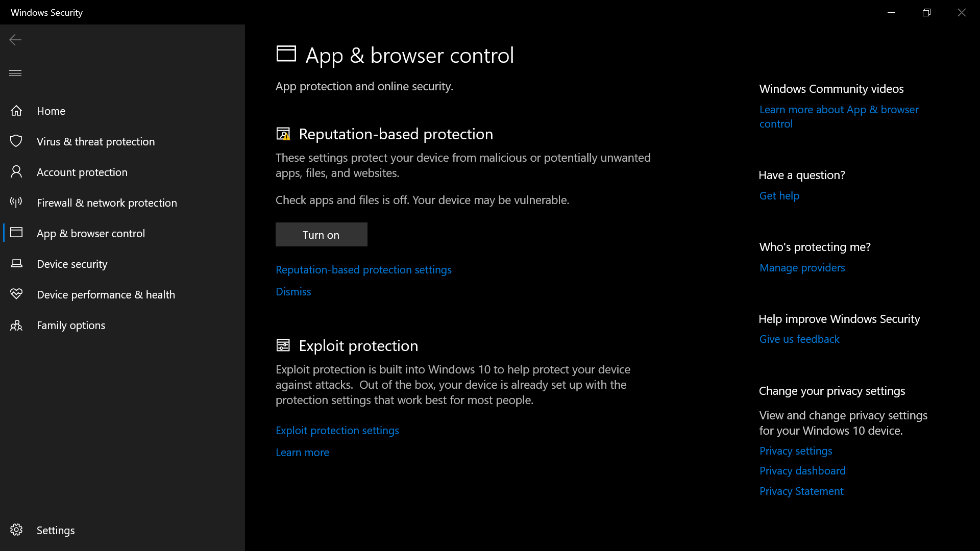Click Give us feedback link
The height and width of the screenshot is (551, 980).
tap(799, 339)
